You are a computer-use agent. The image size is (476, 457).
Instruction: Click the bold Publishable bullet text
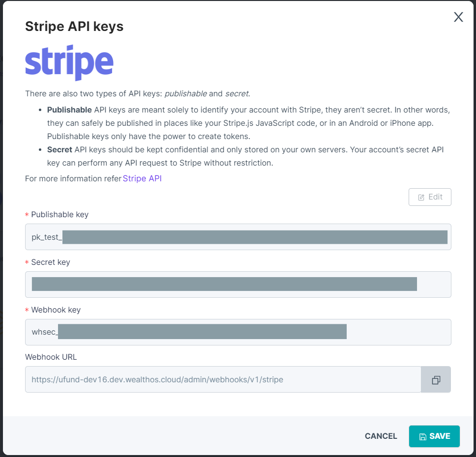[69, 110]
